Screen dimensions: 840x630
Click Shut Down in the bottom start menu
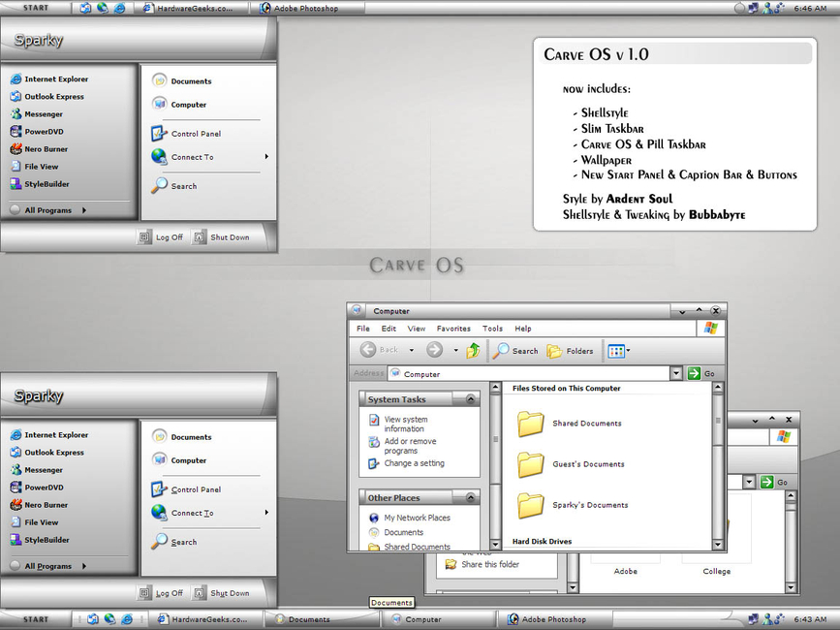[222, 593]
